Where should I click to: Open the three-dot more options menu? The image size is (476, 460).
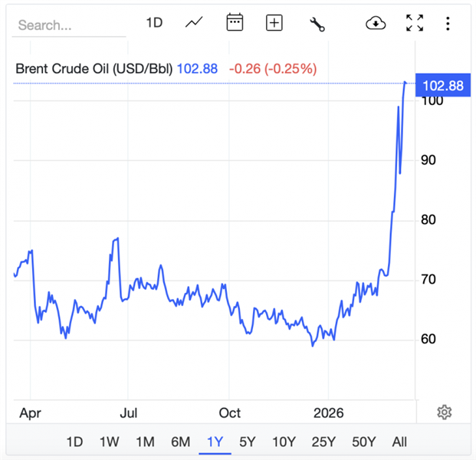tap(448, 23)
